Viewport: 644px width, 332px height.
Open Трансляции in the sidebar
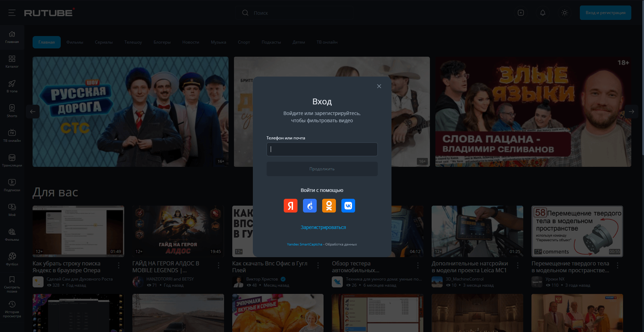click(x=12, y=161)
